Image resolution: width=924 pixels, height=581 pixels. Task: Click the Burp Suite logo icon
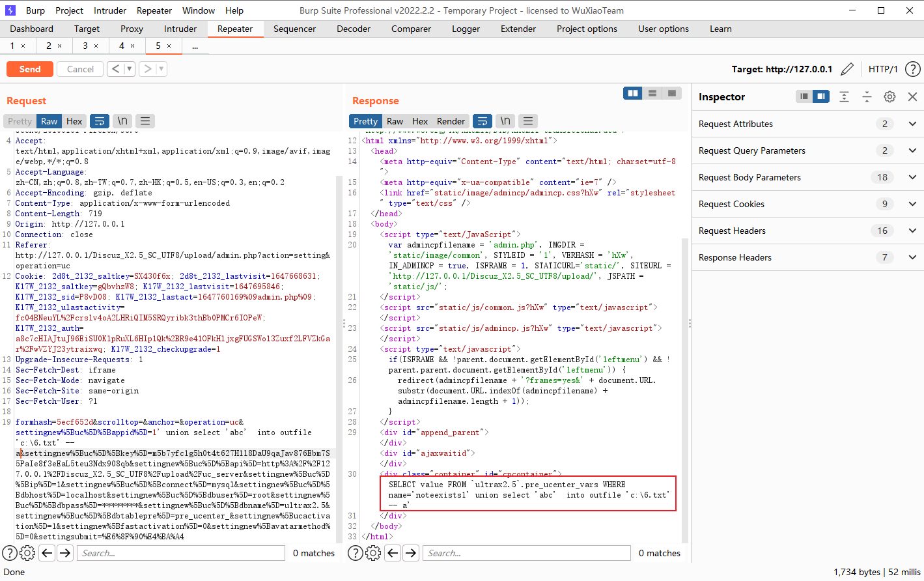pos(10,10)
